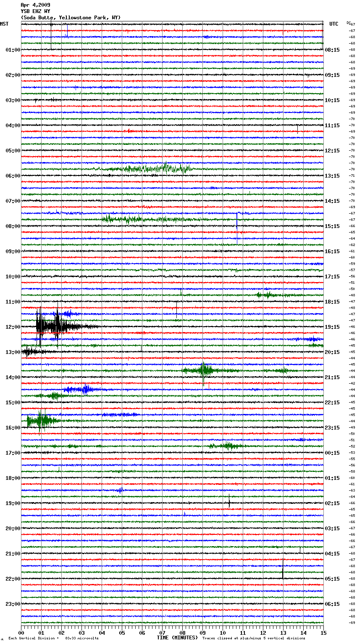The height and width of the screenshot is (644, 357).
Task: Click the "Each Vertical Division = 83.33 microvolts" note
Action: pyautogui.click(x=53, y=638)
